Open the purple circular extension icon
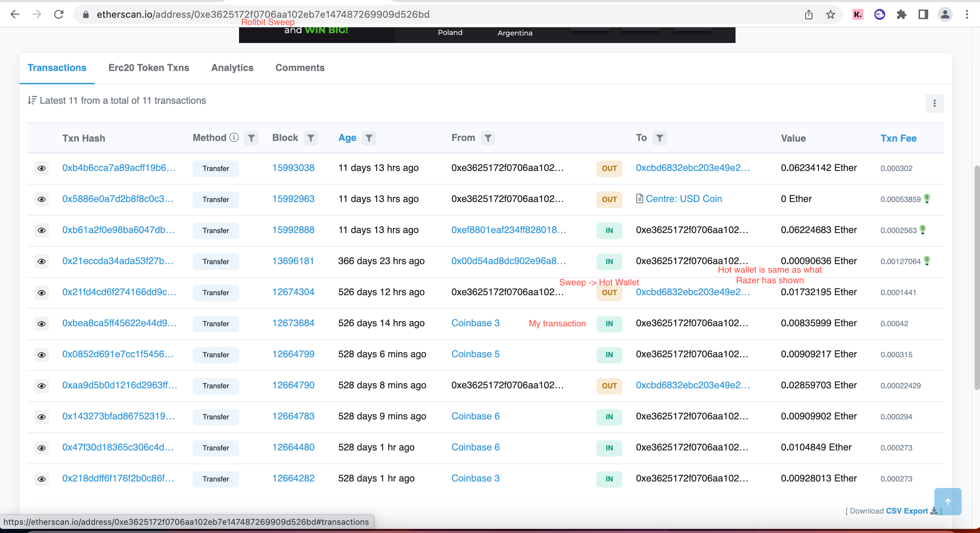This screenshot has height=533, width=980. (879, 14)
